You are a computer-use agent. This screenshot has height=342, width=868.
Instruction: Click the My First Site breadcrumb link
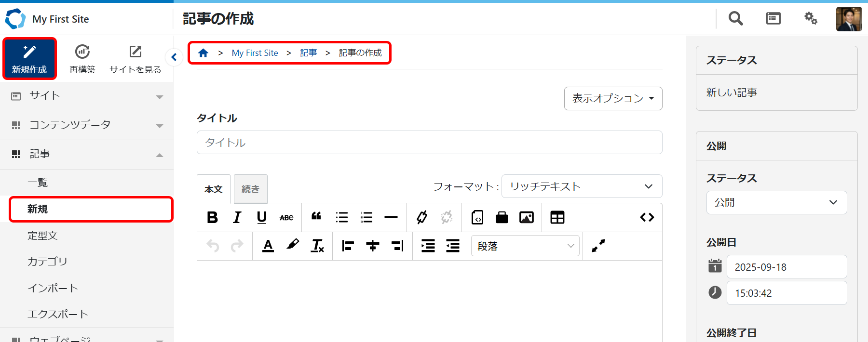tap(255, 53)
